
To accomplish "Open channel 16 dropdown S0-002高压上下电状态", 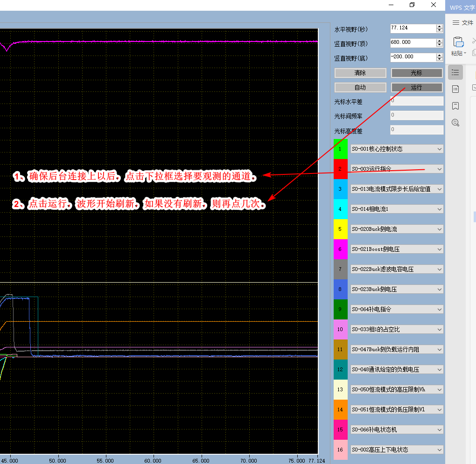I will pyautogui.click(x=397, y=450).
